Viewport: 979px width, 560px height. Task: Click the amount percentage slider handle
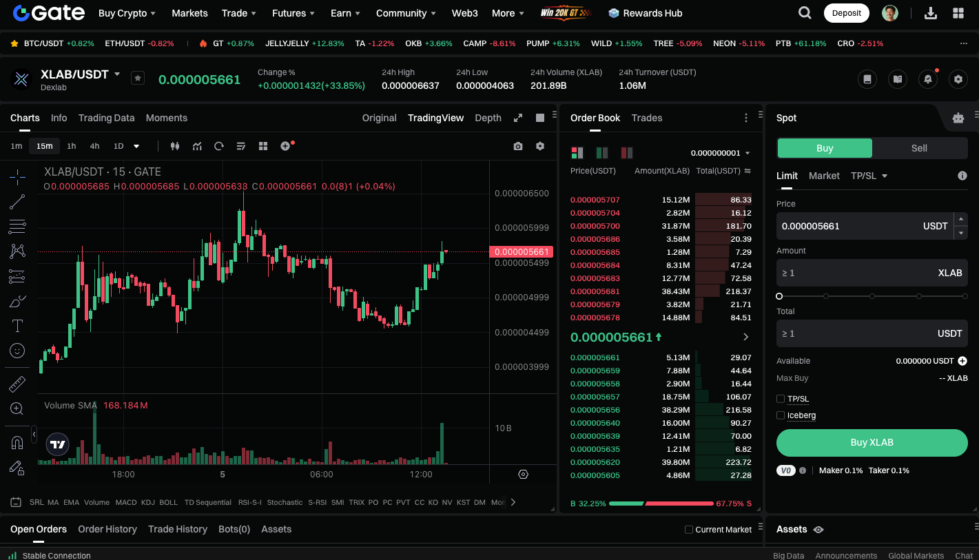[x=779, y=296]
